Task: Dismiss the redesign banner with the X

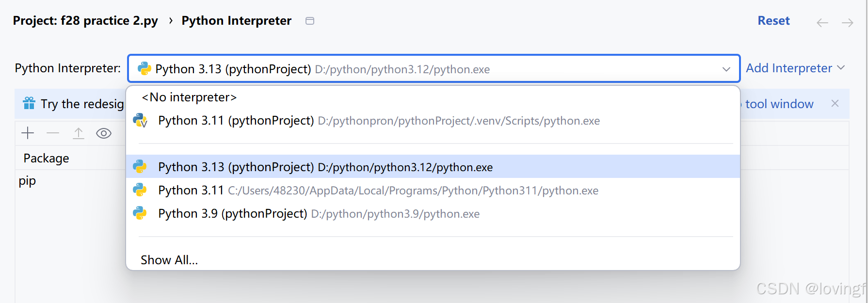Action: click(x=835, y=103)
